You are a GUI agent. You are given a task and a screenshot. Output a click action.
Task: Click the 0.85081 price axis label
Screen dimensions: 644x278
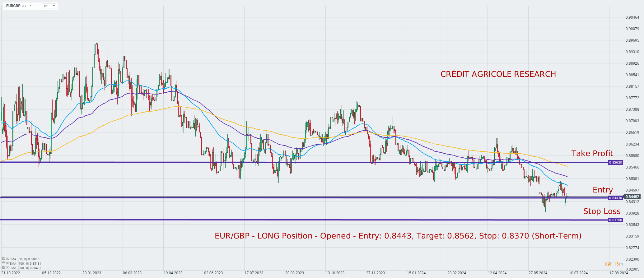(x=632, y=179)
